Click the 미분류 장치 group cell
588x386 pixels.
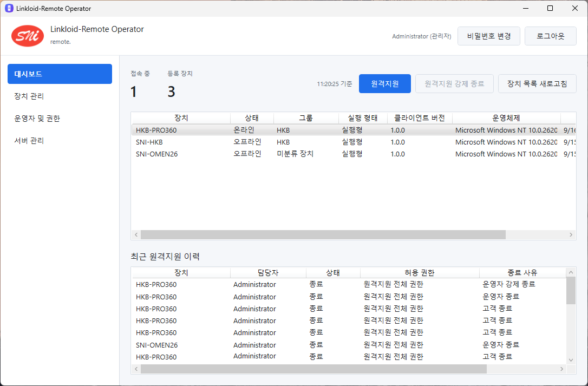tap(295, 154)
